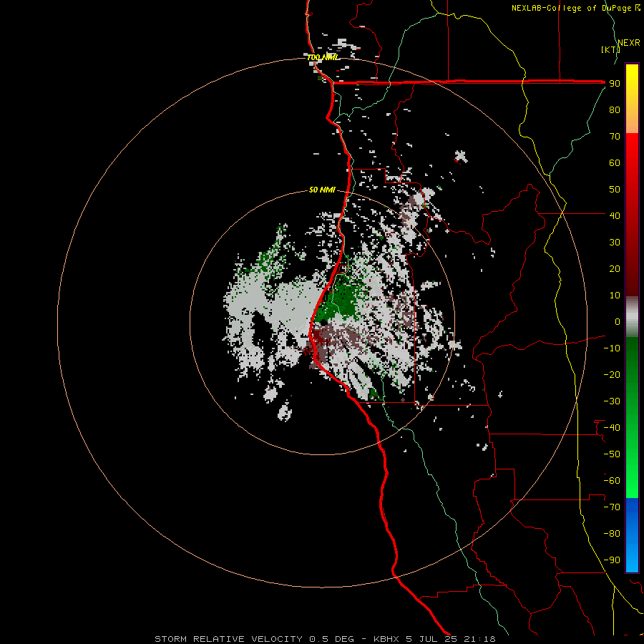Click the green segment of the color bar

[632, 418]
